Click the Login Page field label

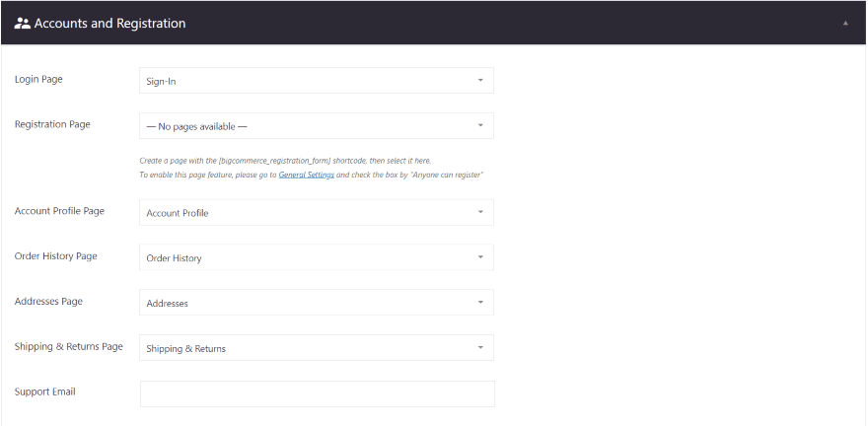(38, 79)
